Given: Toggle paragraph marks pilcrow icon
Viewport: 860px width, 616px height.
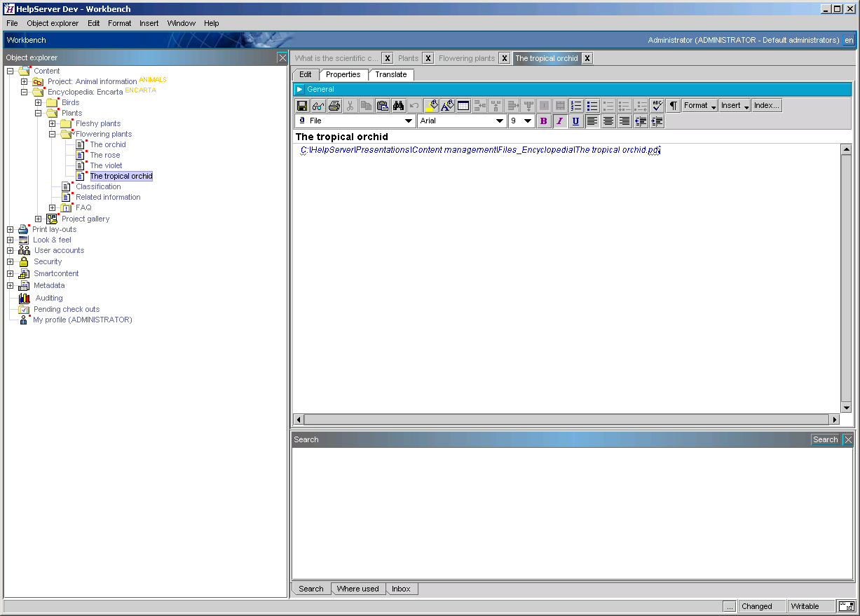Looking at the screenshot, I should (673, 106).
